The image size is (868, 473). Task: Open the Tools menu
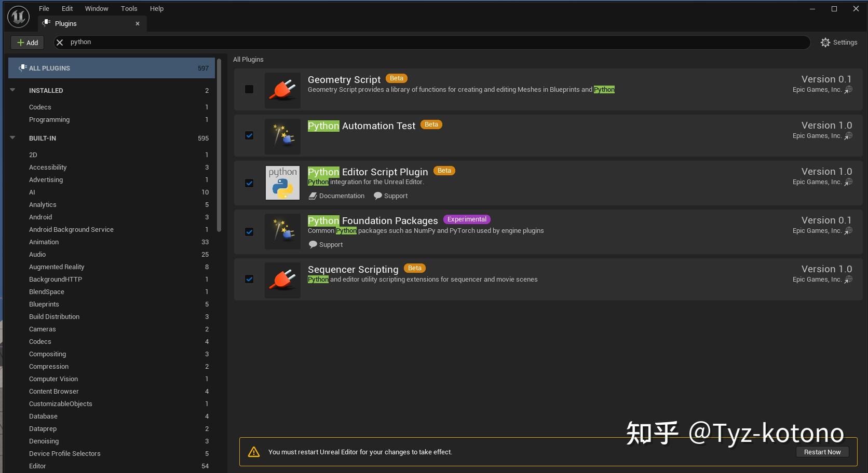pyautogui.click(x=128, y=8)
